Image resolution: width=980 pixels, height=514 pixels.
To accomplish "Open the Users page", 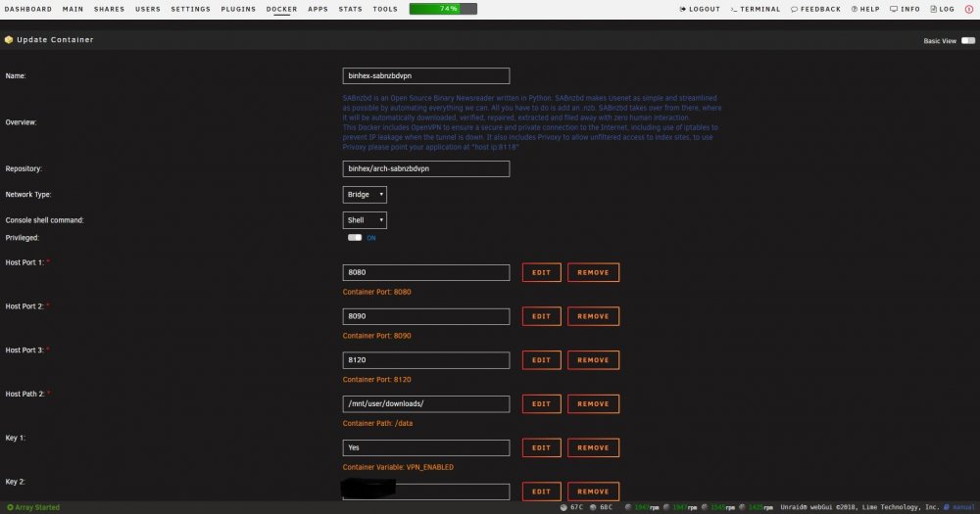I will [x=148, y=10].
